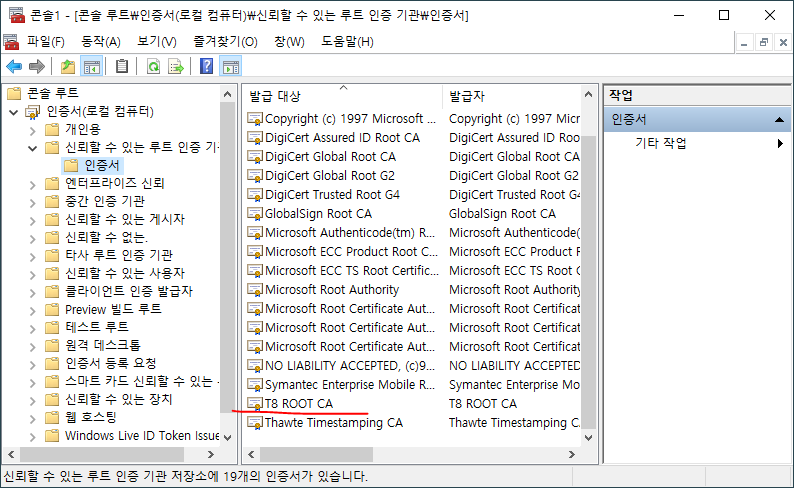This screenshot has width=794, height=488.
Task: Restore the inner MDI console window
Action: 764,43
